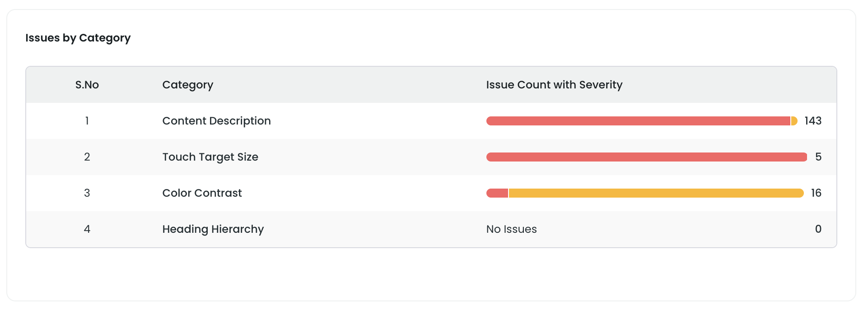Viewport: 868px width, 314px height.
Task: Select the red segment of Color Contrast bar
Action: tap(497, 193)
